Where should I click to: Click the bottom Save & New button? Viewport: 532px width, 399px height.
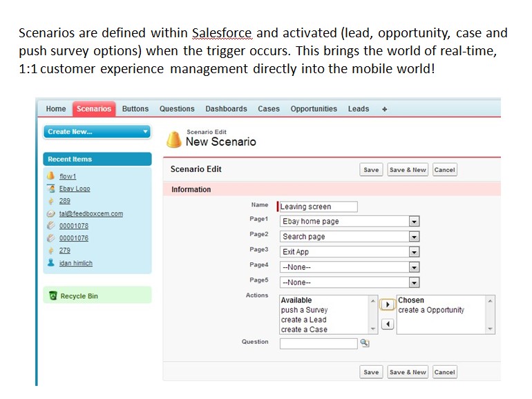408,372
